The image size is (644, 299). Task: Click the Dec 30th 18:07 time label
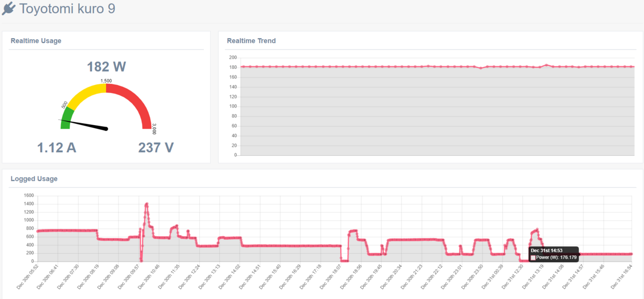click(330, 276)
